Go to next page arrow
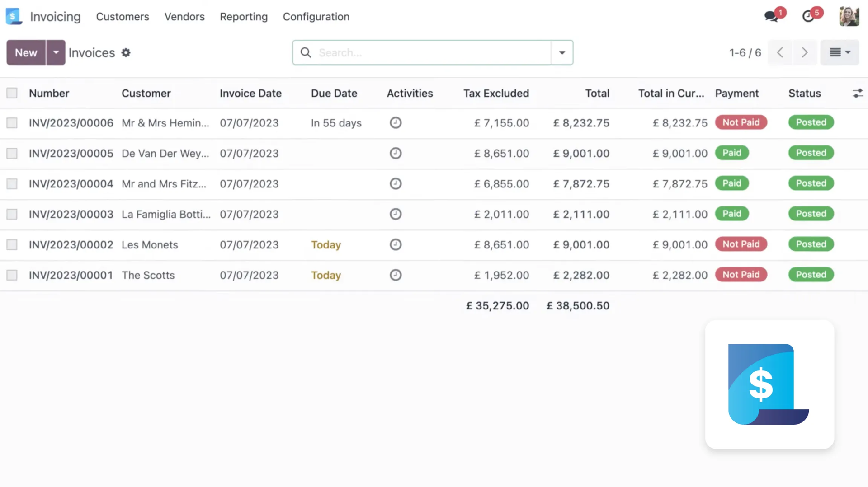Image resolution: width=868 pixels, height=487 pixels. point(805,52)
